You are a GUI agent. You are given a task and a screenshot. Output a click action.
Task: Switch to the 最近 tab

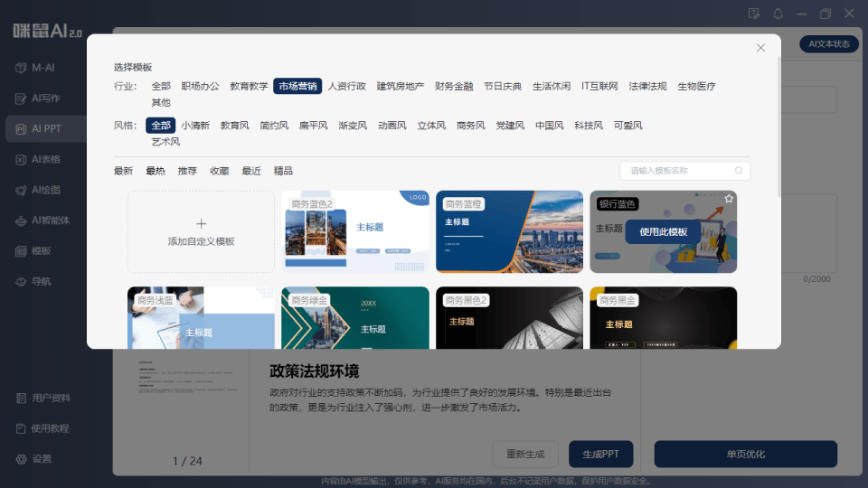pyautogui.click(x=251, y=171)
